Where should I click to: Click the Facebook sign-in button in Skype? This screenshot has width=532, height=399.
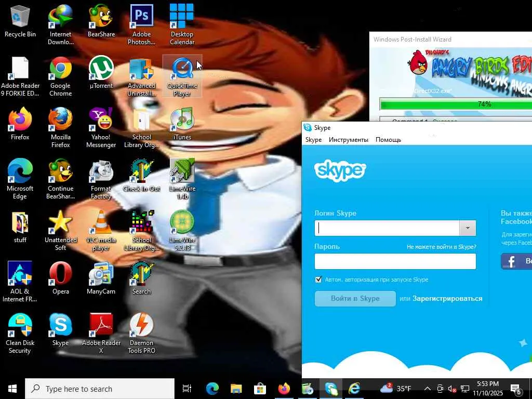[x=516, y=261]
